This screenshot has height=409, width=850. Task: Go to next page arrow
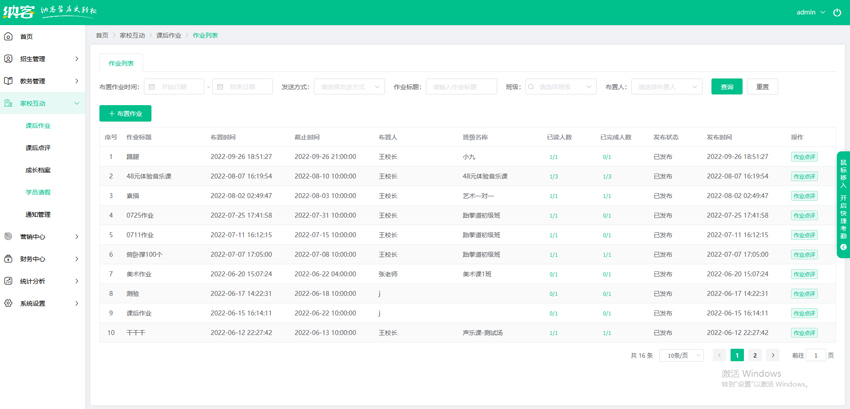(773, 355)
